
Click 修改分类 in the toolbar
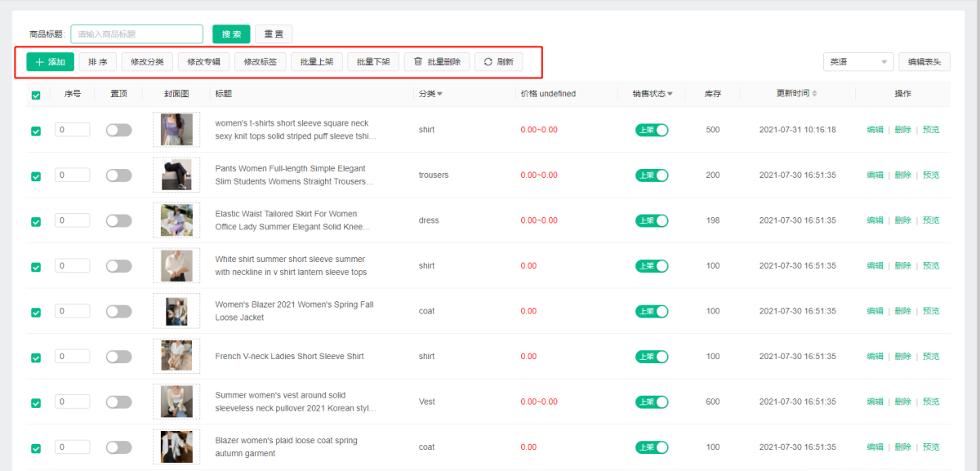[x=147, y=62]
